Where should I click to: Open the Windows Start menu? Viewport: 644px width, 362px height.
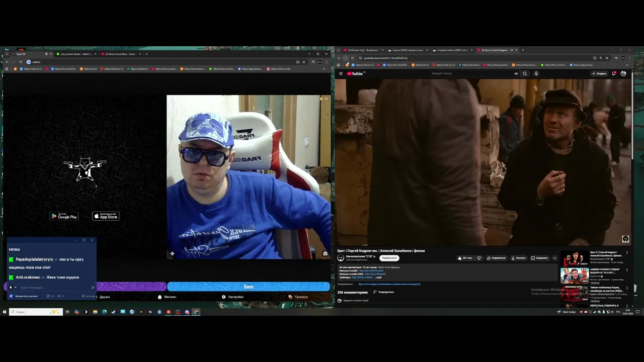5,312
